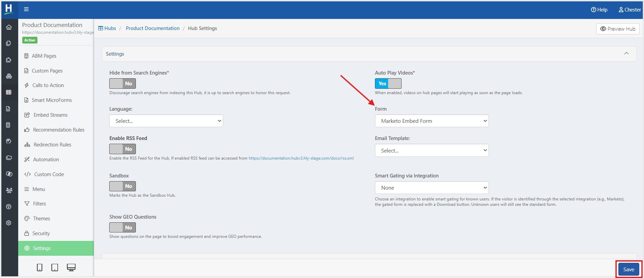Open the home icon in left rail

9,27
